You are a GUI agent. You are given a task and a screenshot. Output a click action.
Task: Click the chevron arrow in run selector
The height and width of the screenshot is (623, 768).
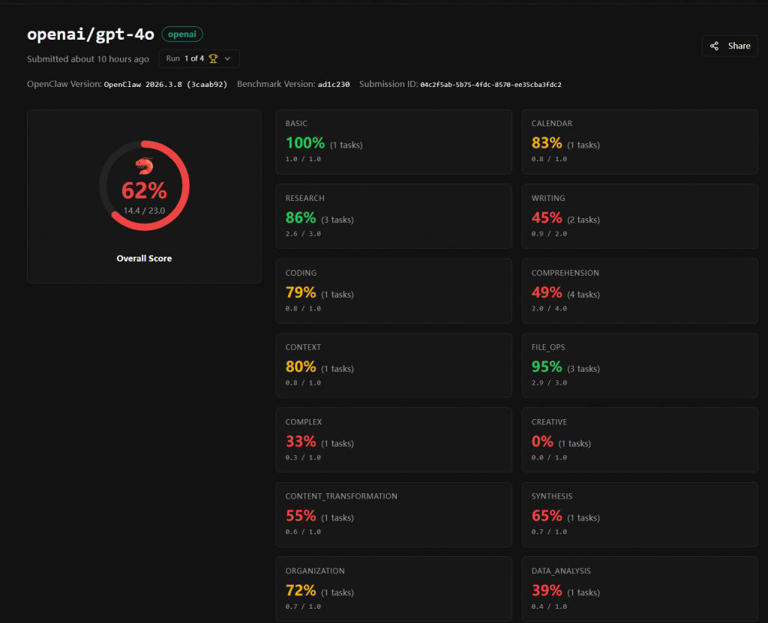[227, 59]
